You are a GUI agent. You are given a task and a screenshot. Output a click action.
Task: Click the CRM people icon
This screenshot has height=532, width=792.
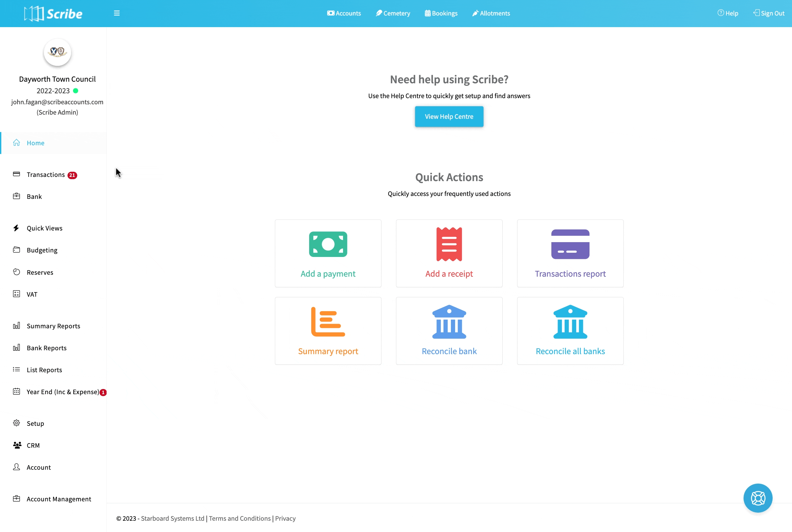point(17,445)
